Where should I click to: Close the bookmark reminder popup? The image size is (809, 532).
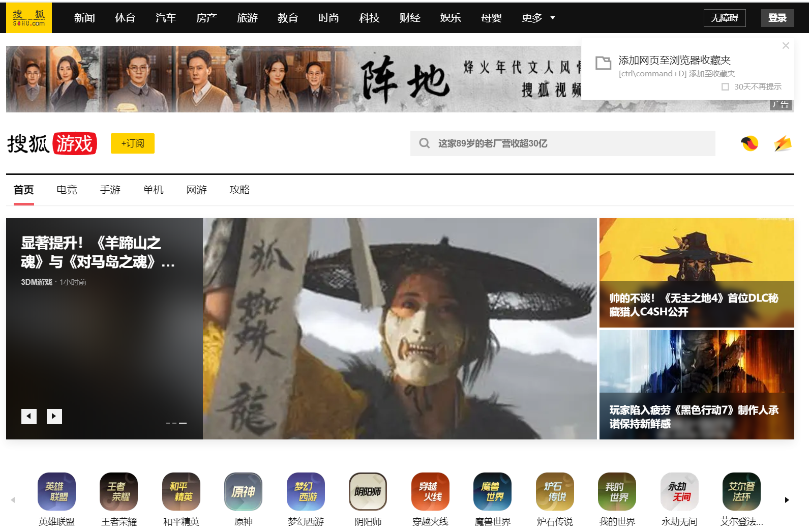coord(786,46)
